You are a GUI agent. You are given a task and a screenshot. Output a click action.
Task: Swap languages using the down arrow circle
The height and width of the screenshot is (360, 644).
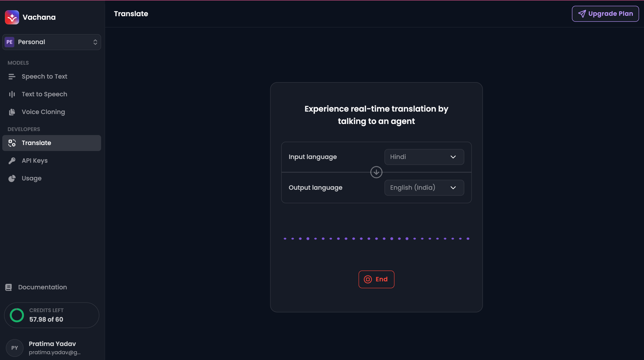tap(376, 172)
